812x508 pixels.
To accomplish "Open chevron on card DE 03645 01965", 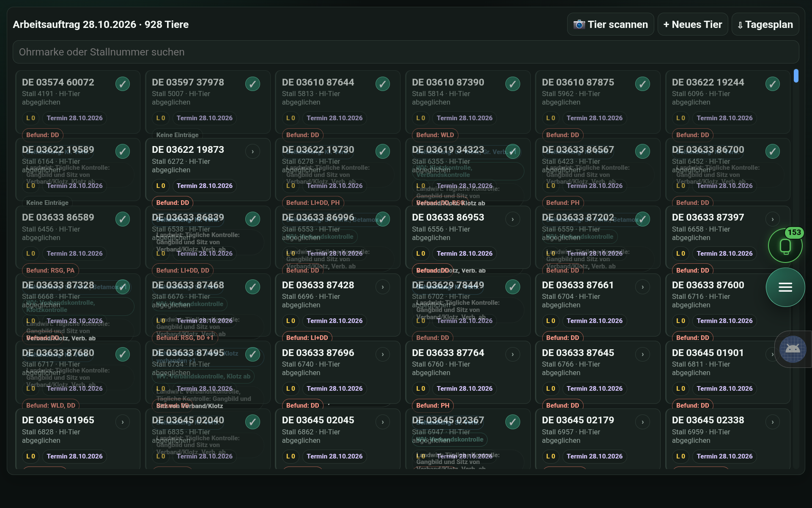I will 123,422.
